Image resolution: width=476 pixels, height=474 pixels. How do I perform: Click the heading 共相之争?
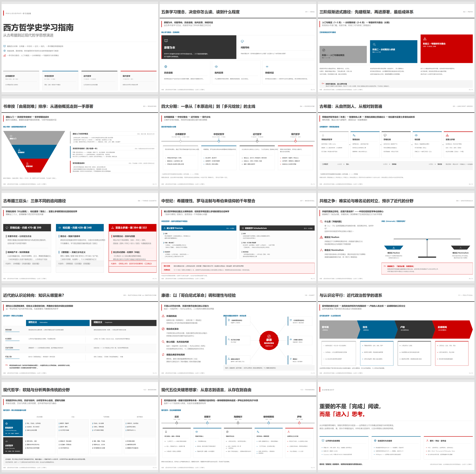[x=366, y=201]
